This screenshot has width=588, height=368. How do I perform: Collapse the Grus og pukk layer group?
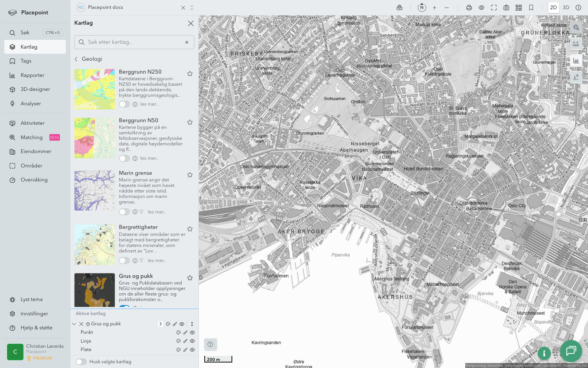click(x=74, y=324)
